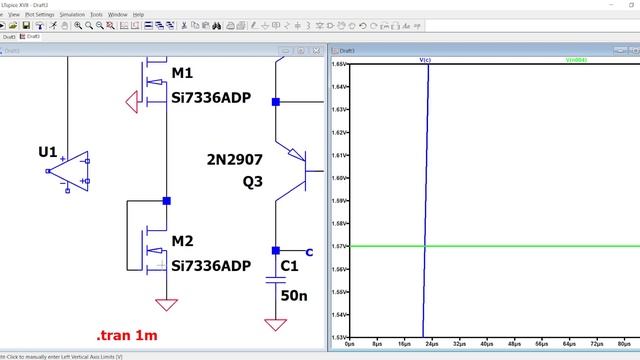Click the Print icon
Screen dimensions: 640x360
point(241,26)
